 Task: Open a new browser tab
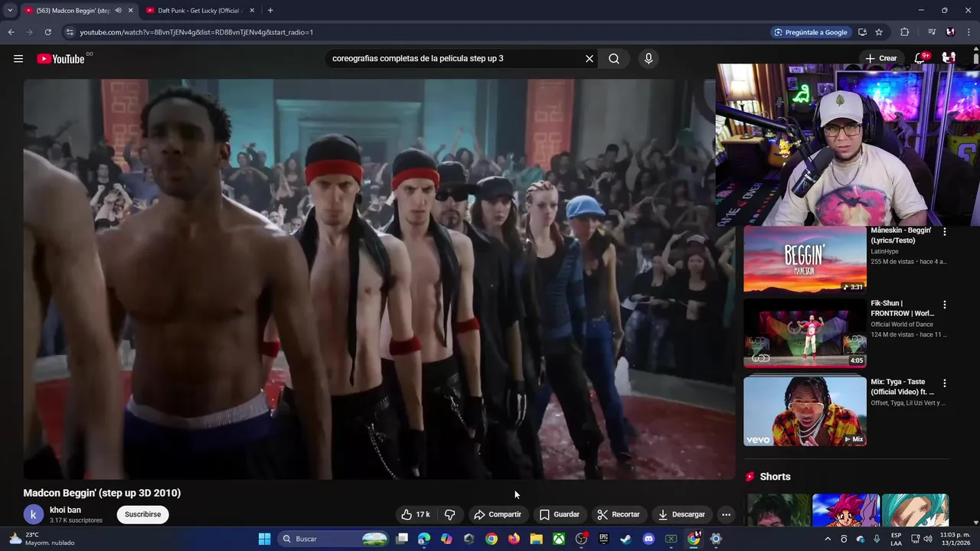270,11
